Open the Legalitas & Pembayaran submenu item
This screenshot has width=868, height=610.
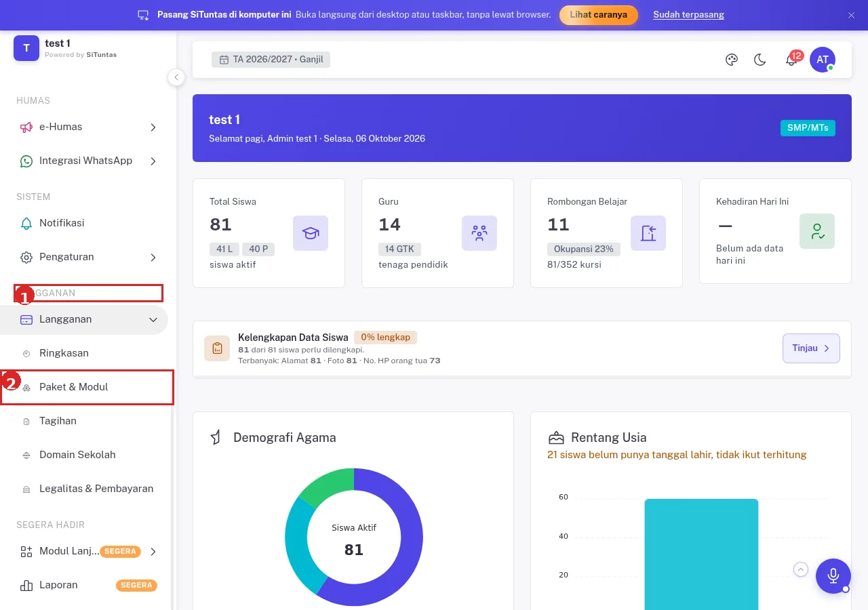[x=84, y=489]
